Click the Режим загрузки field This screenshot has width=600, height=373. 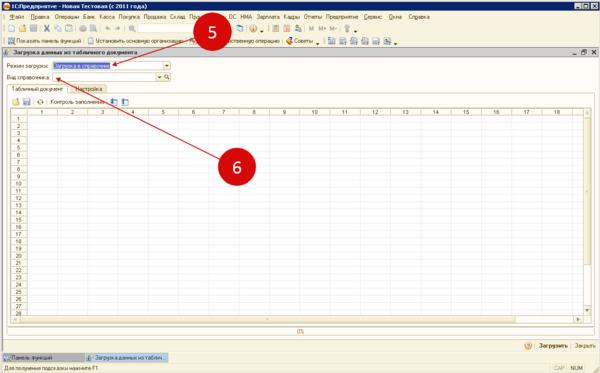point(108,66)
